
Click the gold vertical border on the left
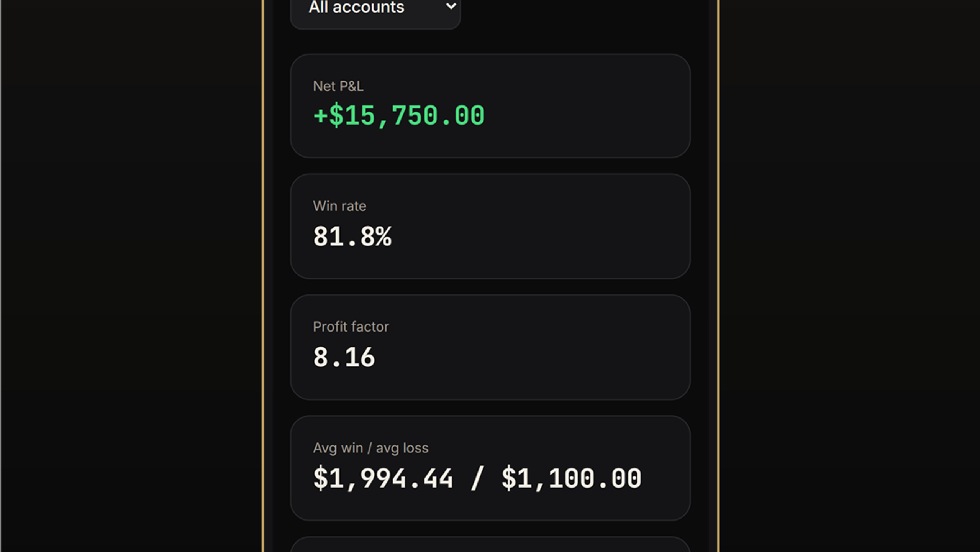tap(263, 276)
